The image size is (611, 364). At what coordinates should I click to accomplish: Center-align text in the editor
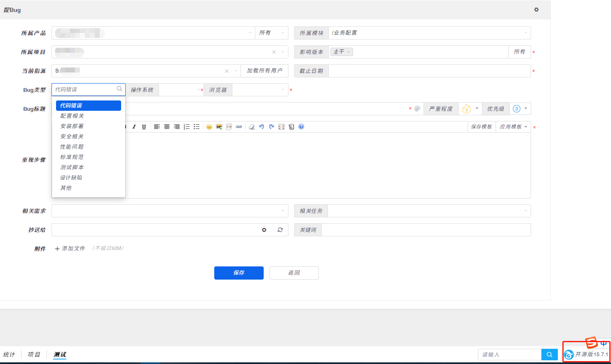167,127
